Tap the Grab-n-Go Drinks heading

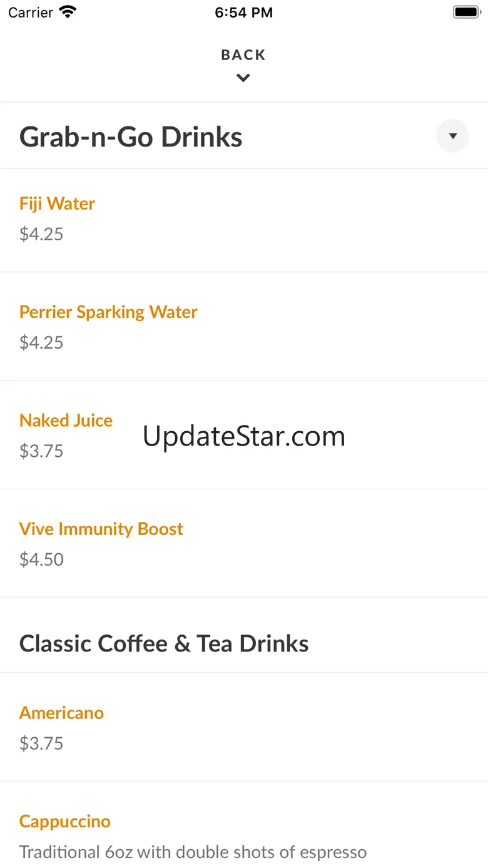click(x=131, y=137)
